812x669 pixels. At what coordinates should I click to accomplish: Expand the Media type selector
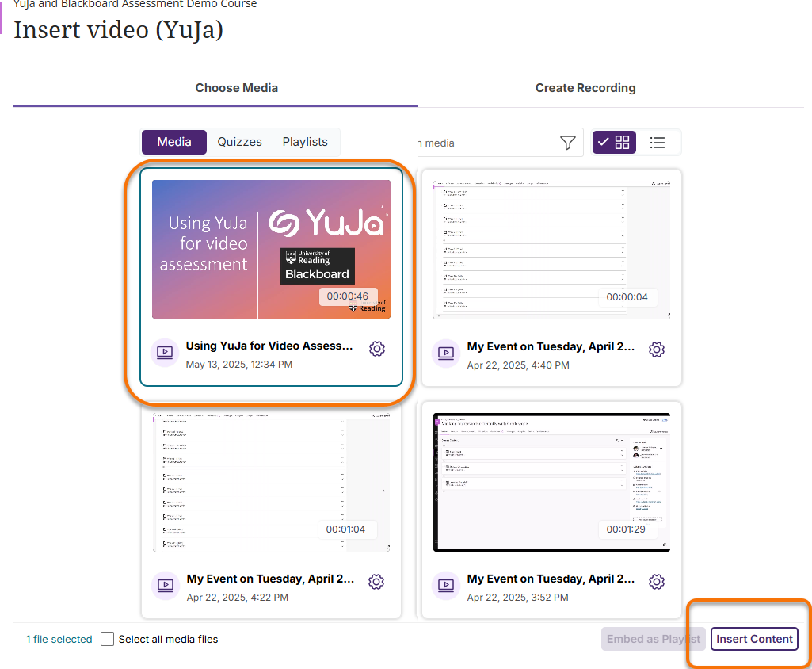coord(174,142)
